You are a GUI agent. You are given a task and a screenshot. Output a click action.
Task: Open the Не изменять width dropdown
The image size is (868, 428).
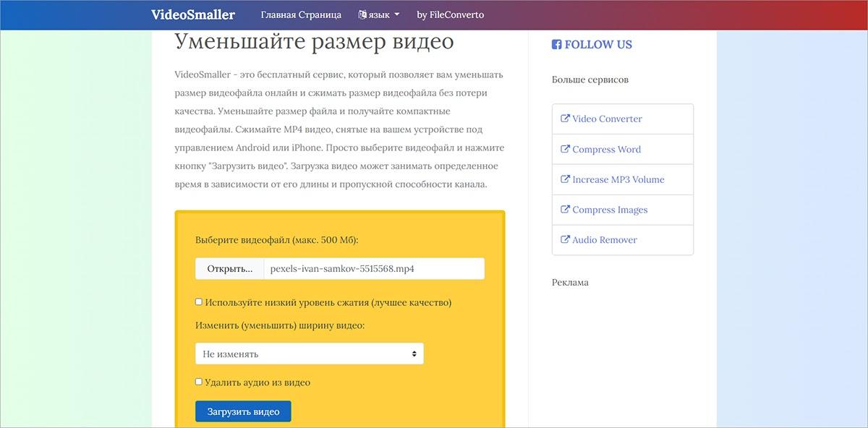(x=310, y=354)
